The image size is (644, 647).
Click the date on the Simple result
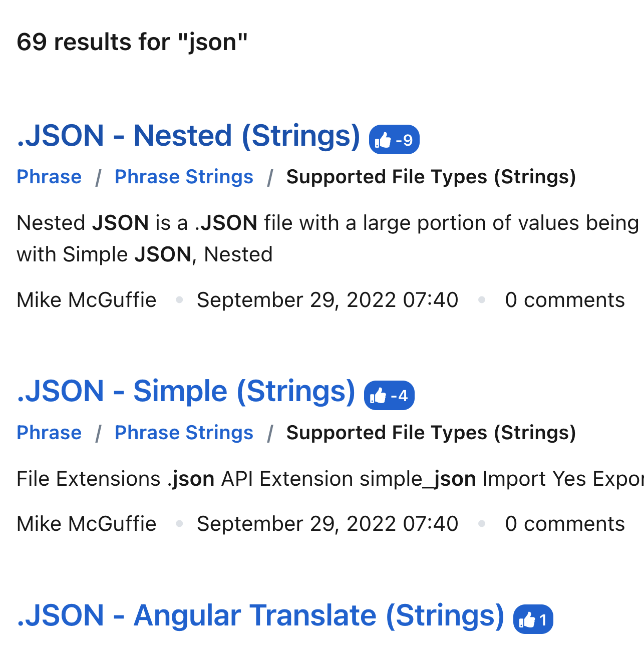pyautogui.click(x=328, y=524)
